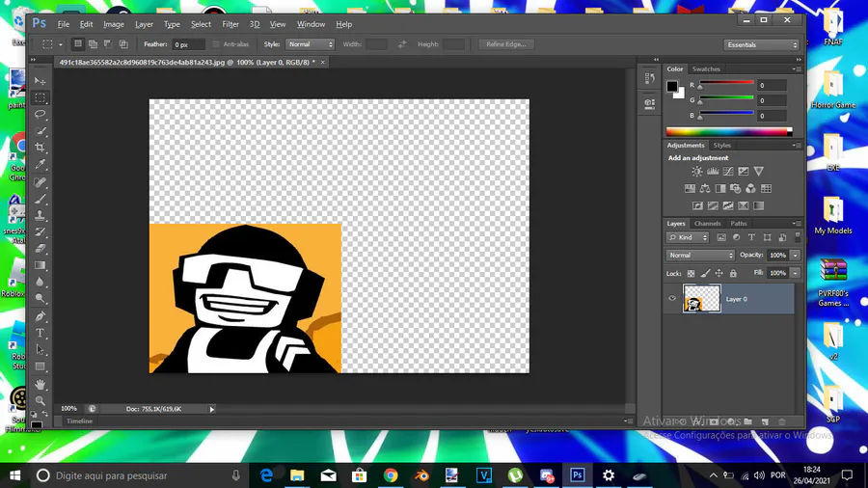Image resolution: width=868 pixels, height=488 pixels.
Task: Toggle pixel layer filter
Action: click(720, 237)
